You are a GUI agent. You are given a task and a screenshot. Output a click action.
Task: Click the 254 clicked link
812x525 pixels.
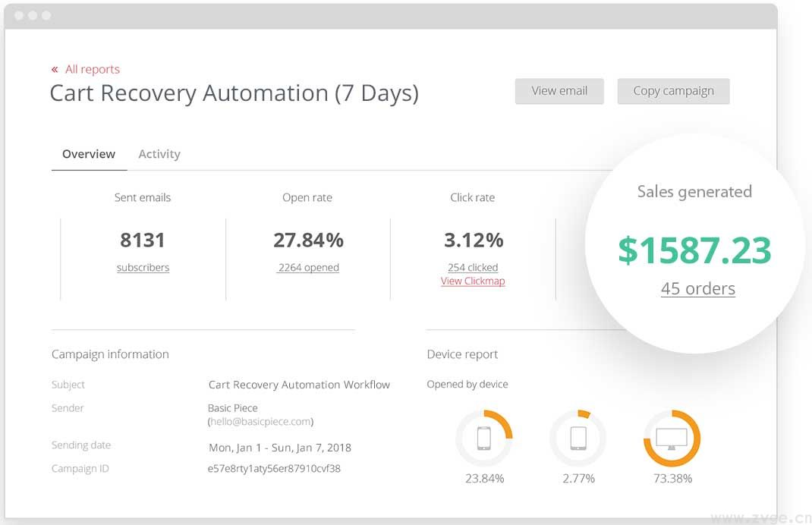[x=473, y=268]
